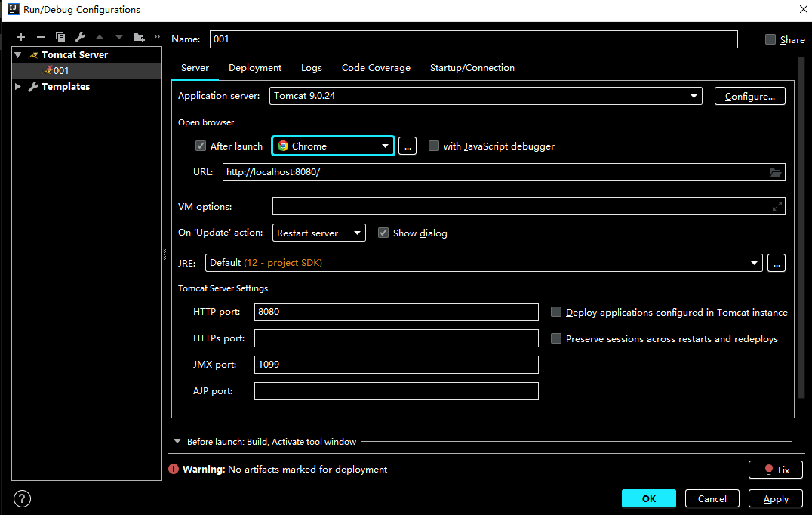Close the Run/Debug Configurations dialog

pyautogui.click(x=803, y=9)
